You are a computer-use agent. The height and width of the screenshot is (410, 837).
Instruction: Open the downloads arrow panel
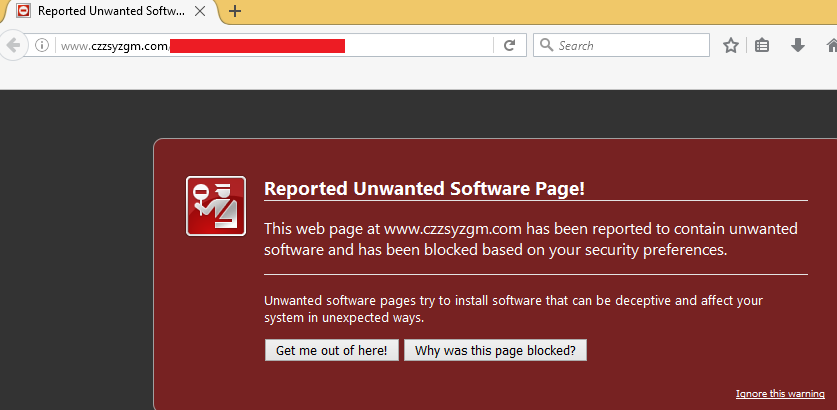pyautogui.click(x=797, y=45)
